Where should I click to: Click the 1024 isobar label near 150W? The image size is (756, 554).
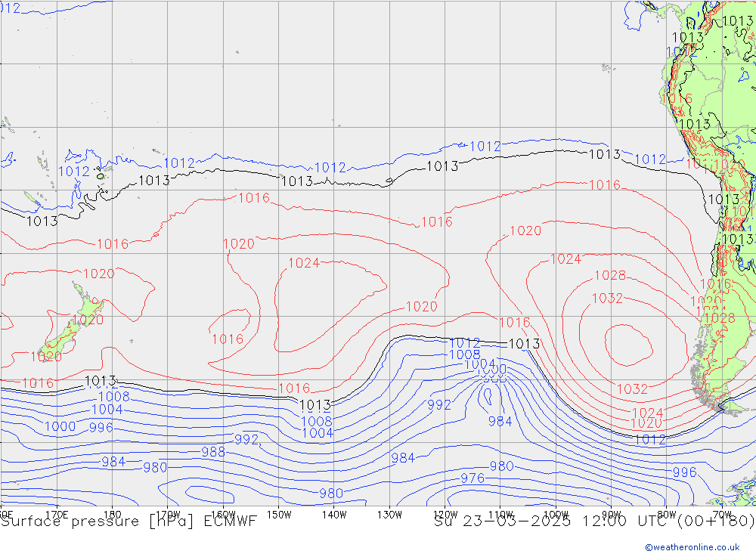click(304, 263)
